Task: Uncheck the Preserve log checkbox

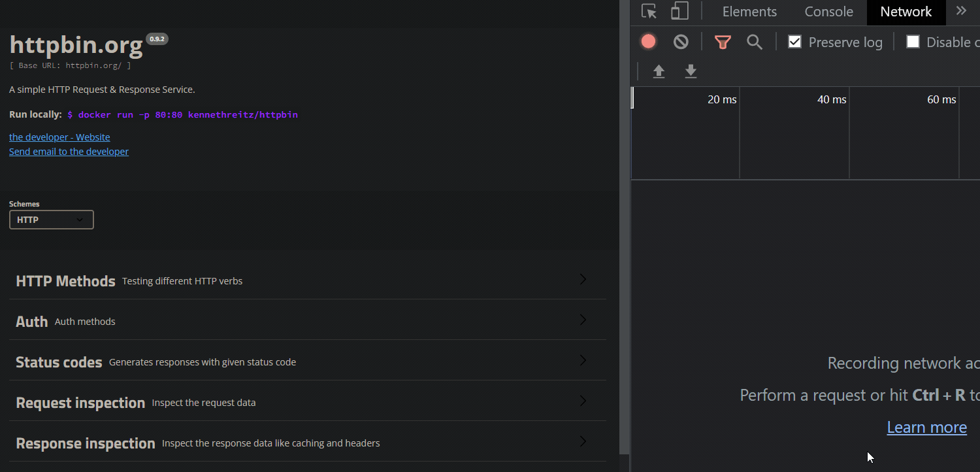Action: (794, 42)
